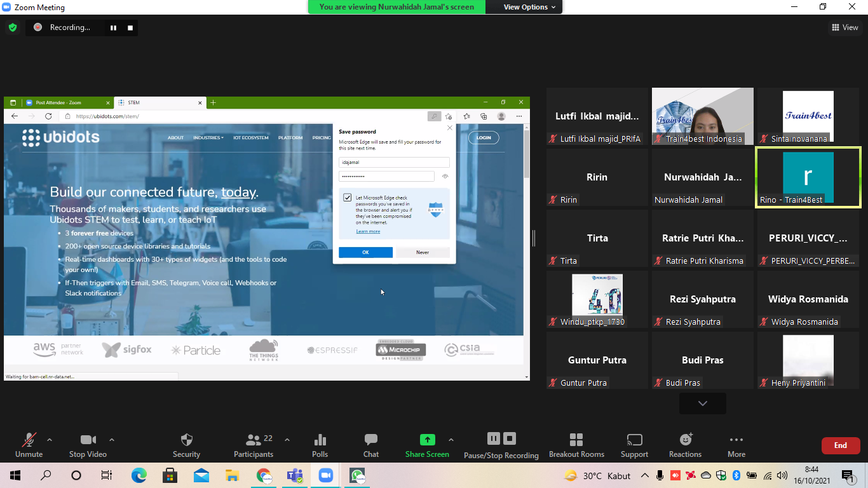The image size is (868, 488).
Task: Unmute the microphone
Action: tap(29, 440)
